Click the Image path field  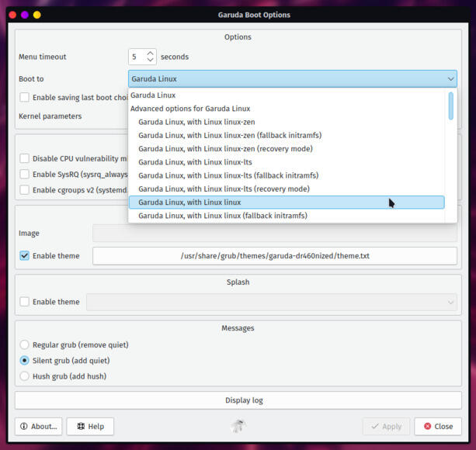tap(275, 234)
